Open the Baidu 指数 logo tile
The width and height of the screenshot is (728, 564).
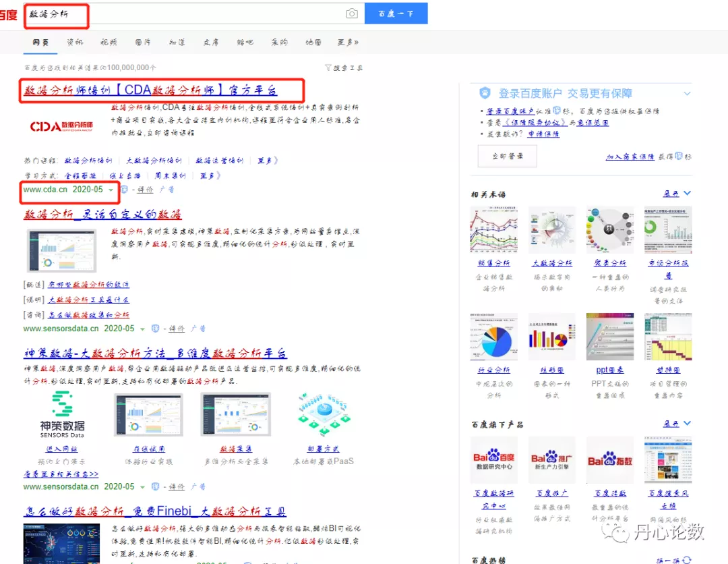(610, 460)
